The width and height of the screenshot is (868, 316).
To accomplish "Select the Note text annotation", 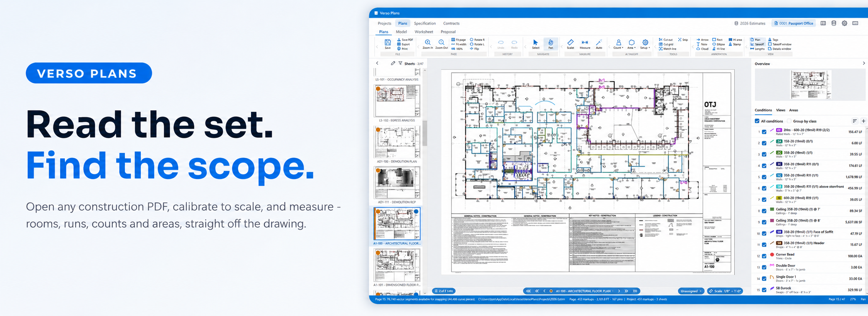I will [702, 44].
